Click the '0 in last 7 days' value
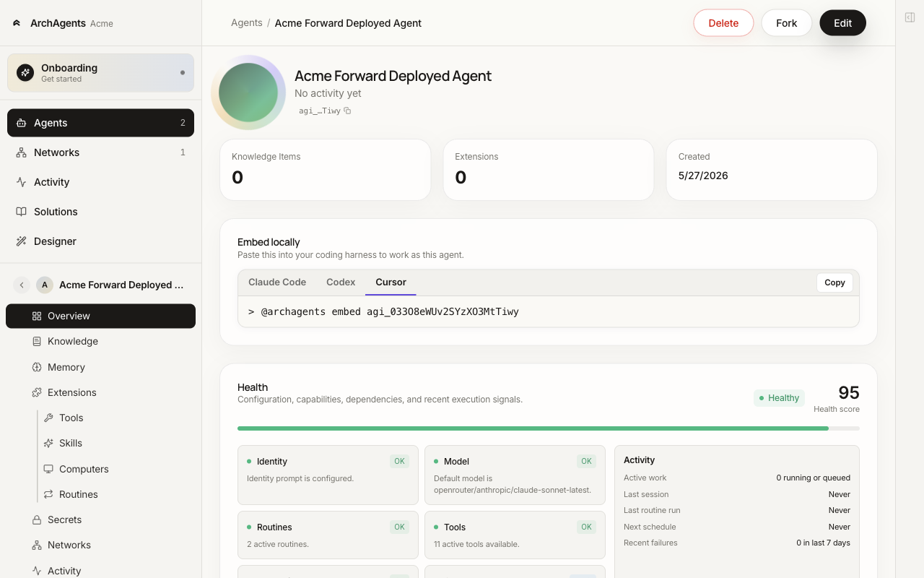Viewport: 924px width, 578px height. pyautogui.click(x=823, y=543)
